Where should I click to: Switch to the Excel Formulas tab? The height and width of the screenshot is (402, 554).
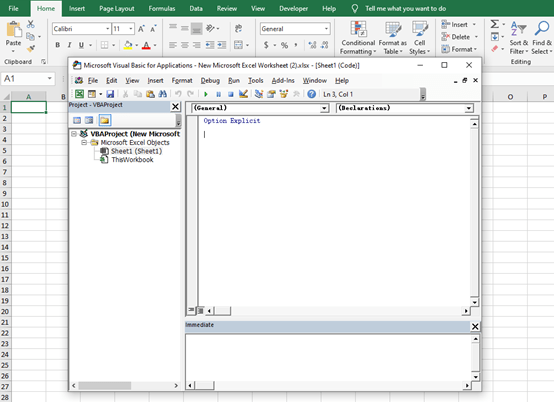162,8
